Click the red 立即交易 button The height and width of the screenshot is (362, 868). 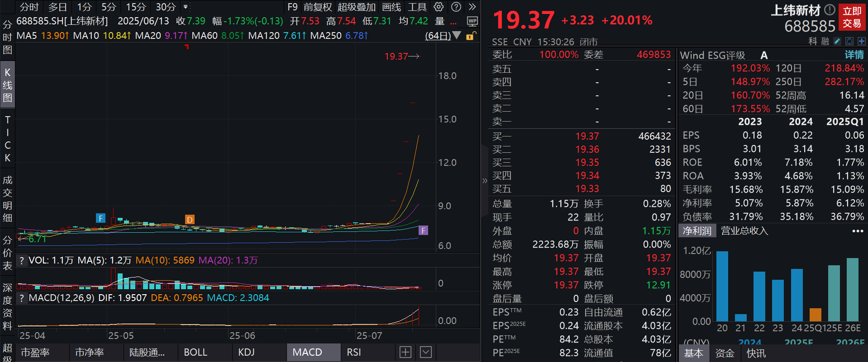pos(852,17)
